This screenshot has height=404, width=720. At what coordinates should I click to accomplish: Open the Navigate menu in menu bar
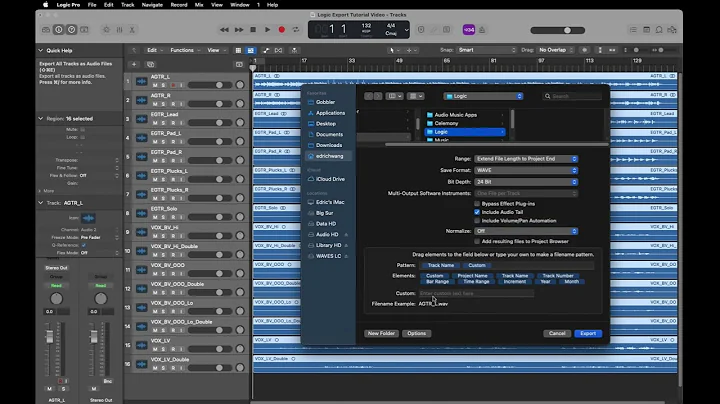tap(152, 5)
